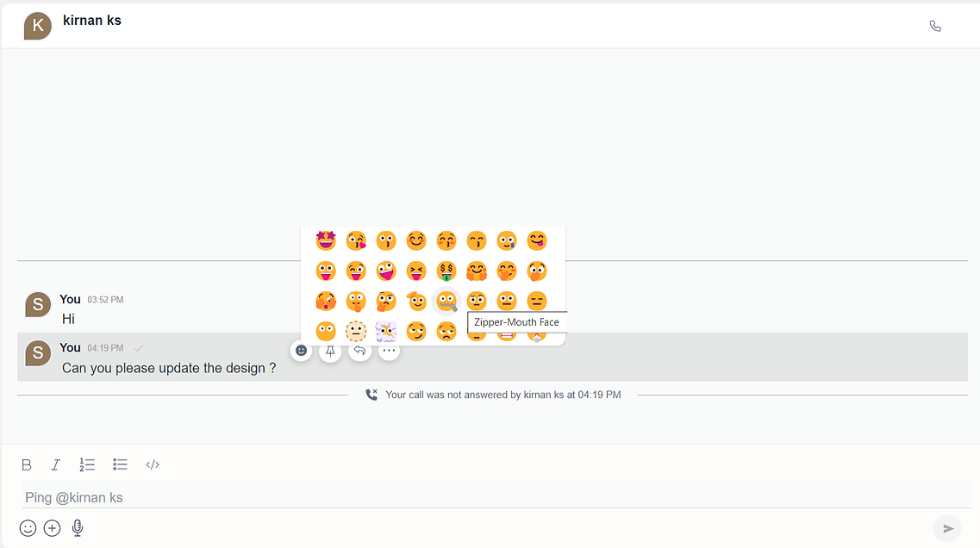This screenshot has width=980, height=548.
Task: Pin the 'Can you please update the design' message
Action: point(330,351)
